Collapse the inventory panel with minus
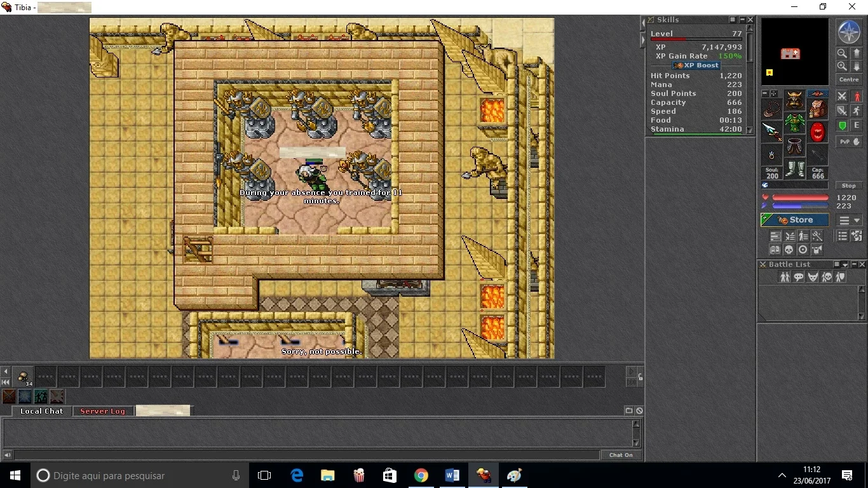Screen dimensions: 868x488 [x=765, y=93]
